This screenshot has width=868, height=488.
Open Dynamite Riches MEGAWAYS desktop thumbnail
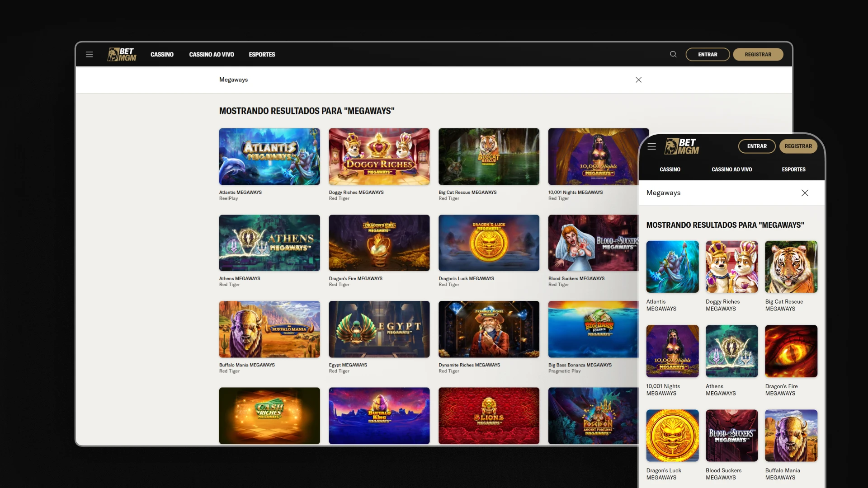[489, 329]
